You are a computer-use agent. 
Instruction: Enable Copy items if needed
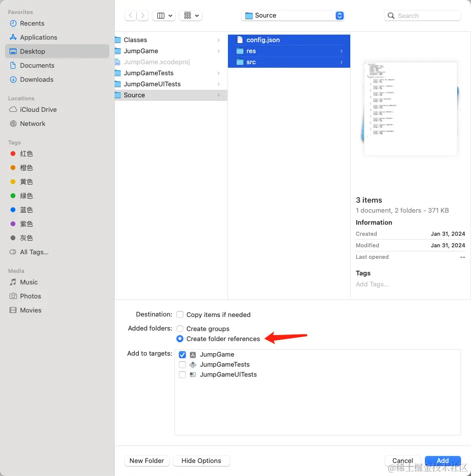[180, 314]
